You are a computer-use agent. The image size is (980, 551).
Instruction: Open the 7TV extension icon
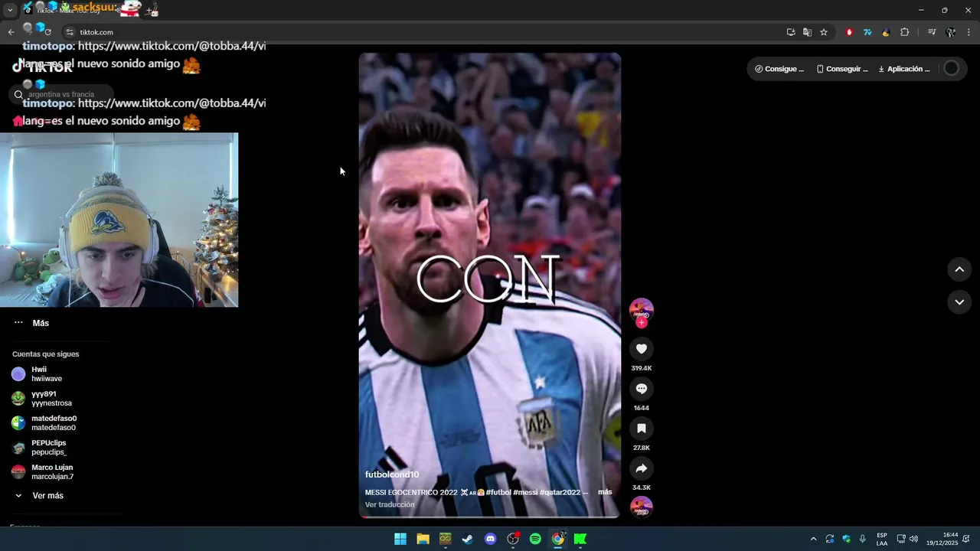867,32
